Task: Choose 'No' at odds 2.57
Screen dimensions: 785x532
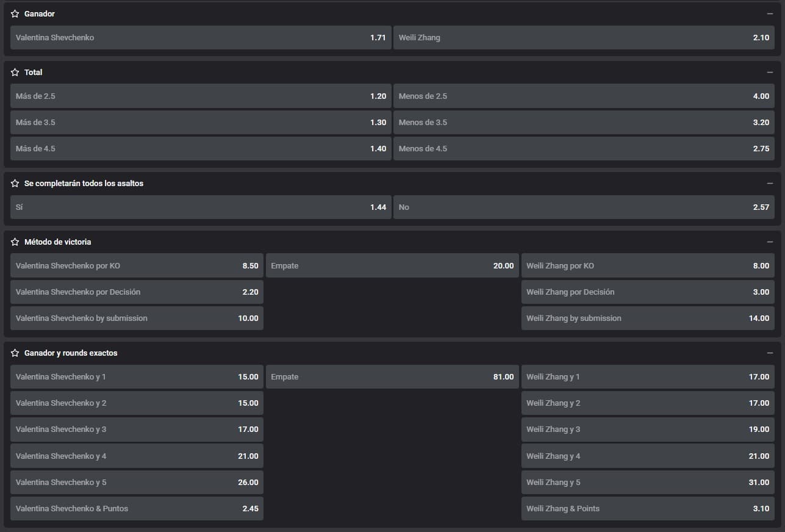Action: point(584,207)
